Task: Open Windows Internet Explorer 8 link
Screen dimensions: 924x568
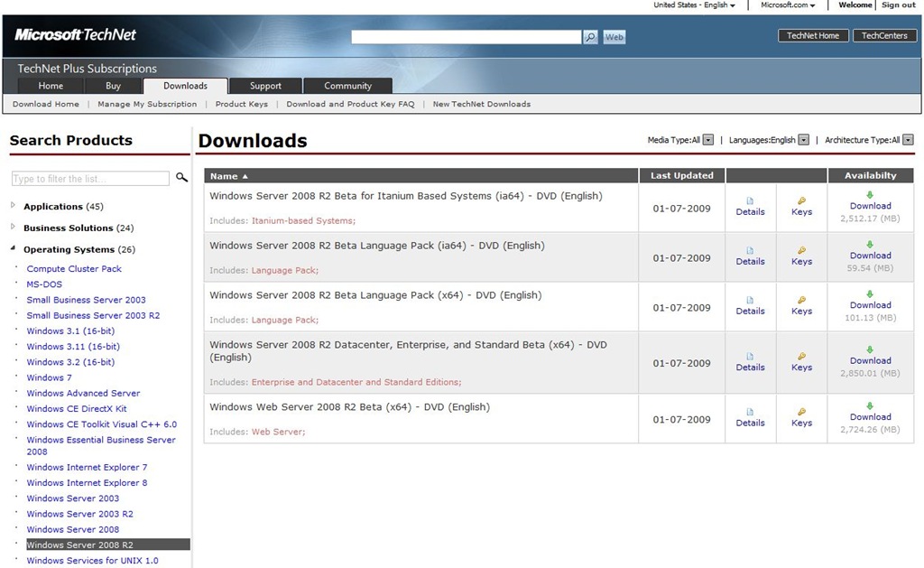Action: coord(87,482)
